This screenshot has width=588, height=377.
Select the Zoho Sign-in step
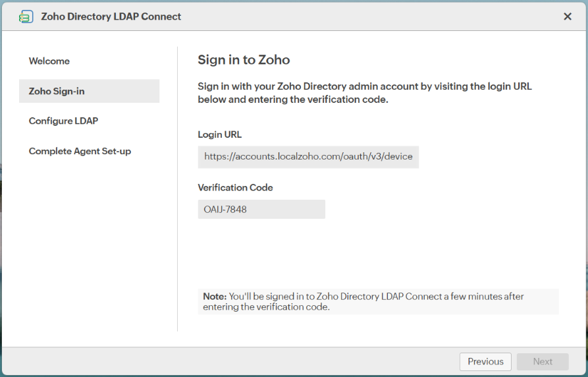pyautogui.click(x=57, y=91)
